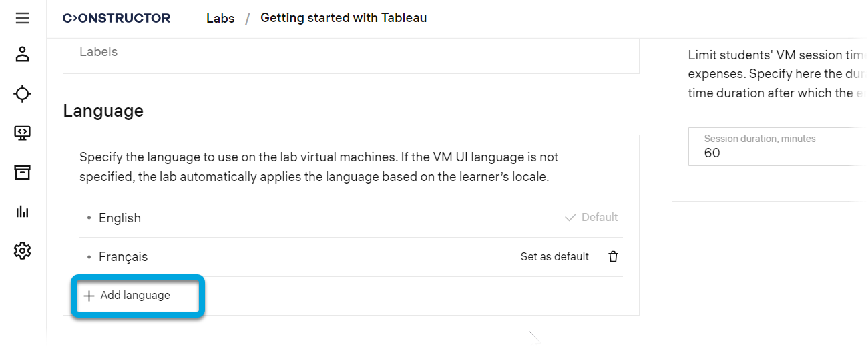Delete the Français language with trash icon

click(x=613, y=257)
